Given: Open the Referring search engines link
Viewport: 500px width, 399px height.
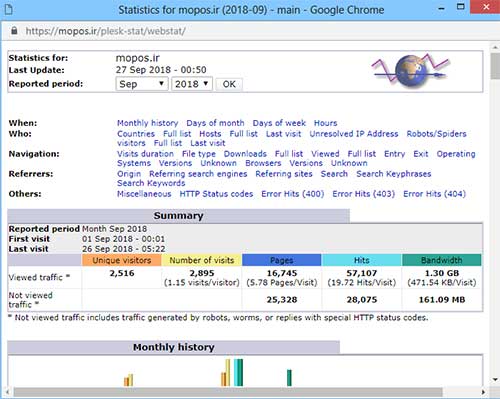Looking at the screenshot, I should tap(198, 174).
